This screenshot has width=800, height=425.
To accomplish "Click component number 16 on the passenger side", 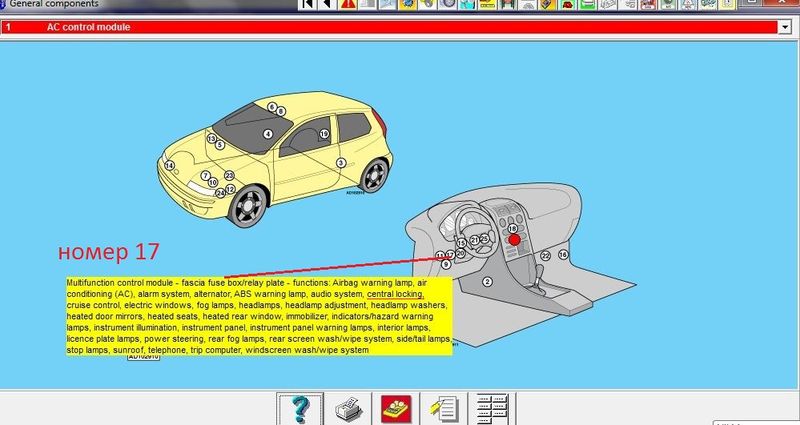I will 563,255.
